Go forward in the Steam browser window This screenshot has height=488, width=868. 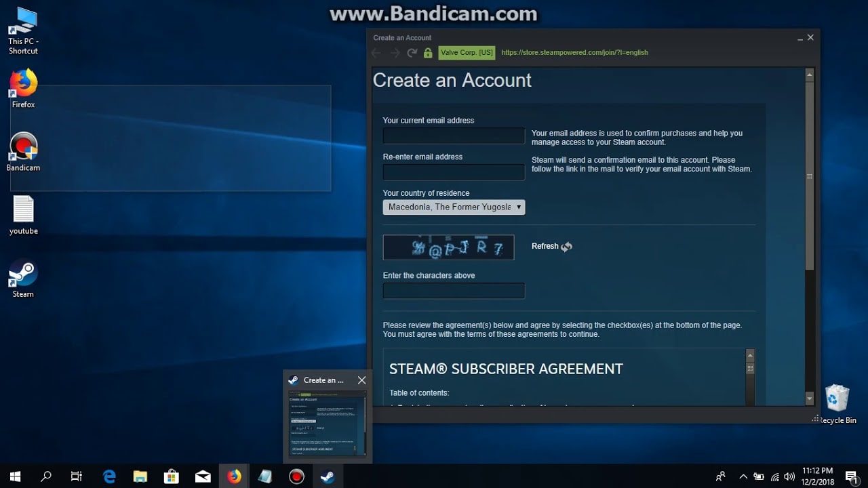pyautogui.click(x=395, y=53)
